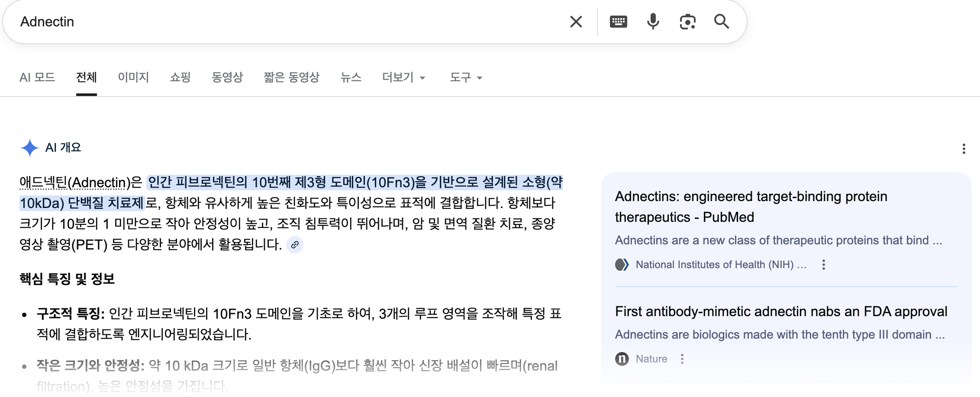This screenshot has height=397, width=980.
Task: Start voice search with the microphone icon
Action: tap(653, 22)
